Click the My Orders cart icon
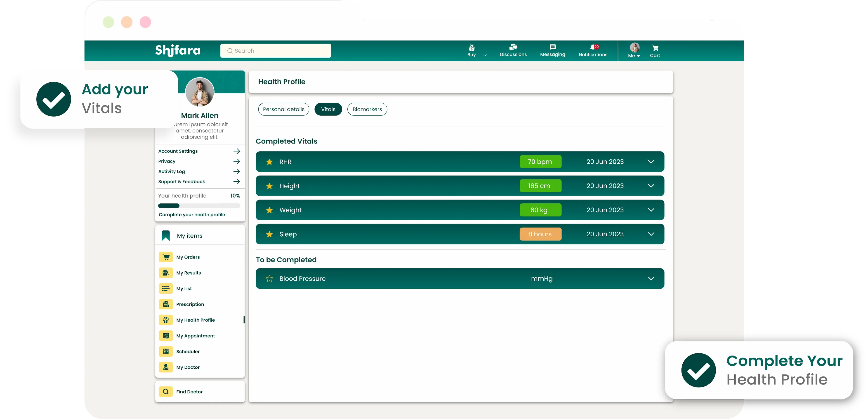This screenshot has width=868, height=419. pos(166,257)
